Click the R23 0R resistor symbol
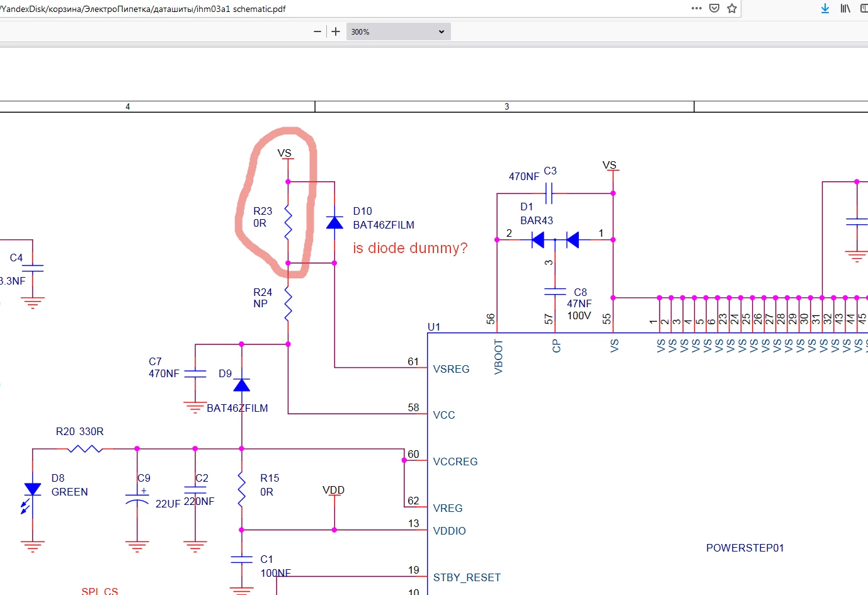The width and height of the screenshot is (868, 595). coord(288,222)
